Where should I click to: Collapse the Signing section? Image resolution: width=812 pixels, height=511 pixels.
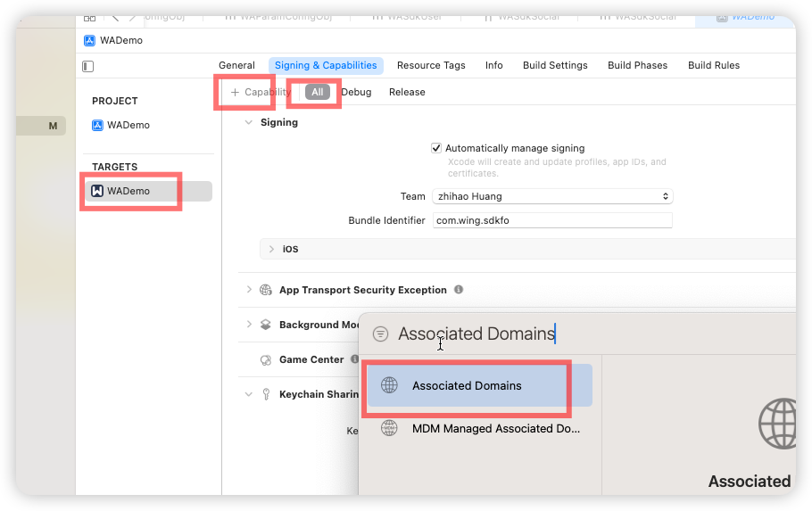pos(249,123)
